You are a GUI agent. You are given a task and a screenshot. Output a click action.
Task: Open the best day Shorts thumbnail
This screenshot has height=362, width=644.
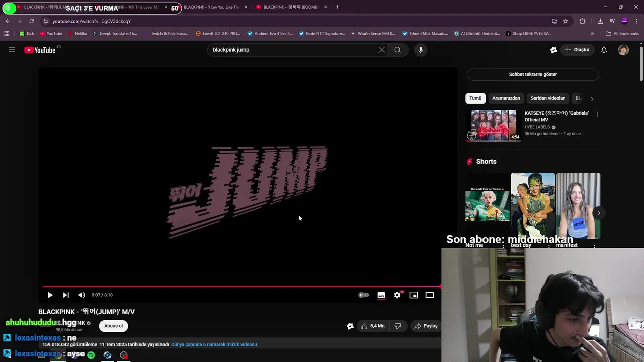tap(533, 205)
